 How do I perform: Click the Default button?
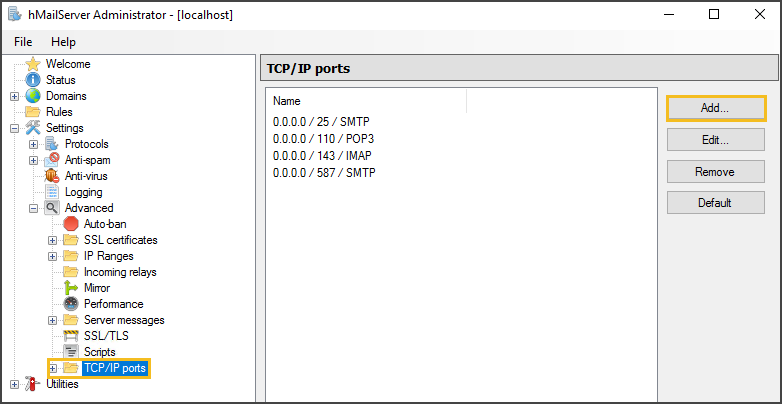pyautogui.click(x=716, y=202)
